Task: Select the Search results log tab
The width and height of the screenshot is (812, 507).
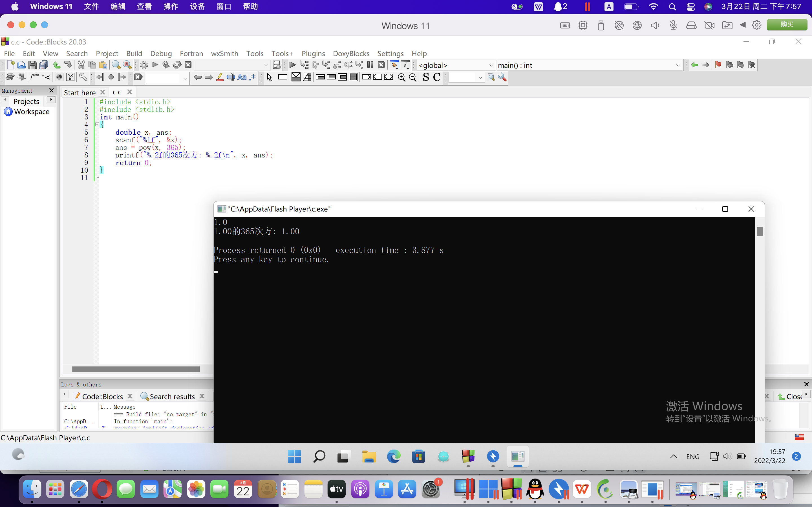Action: click(172, 396)
